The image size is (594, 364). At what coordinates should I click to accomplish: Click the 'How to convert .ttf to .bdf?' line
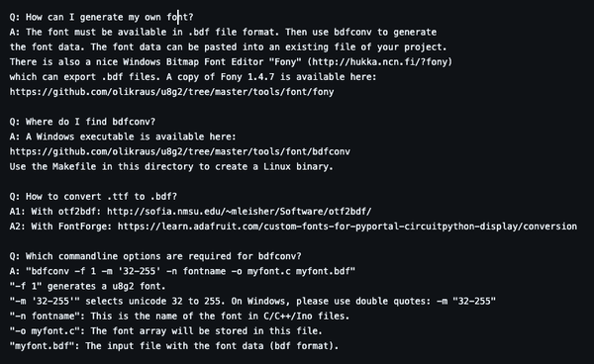click(x=93, y=197)
